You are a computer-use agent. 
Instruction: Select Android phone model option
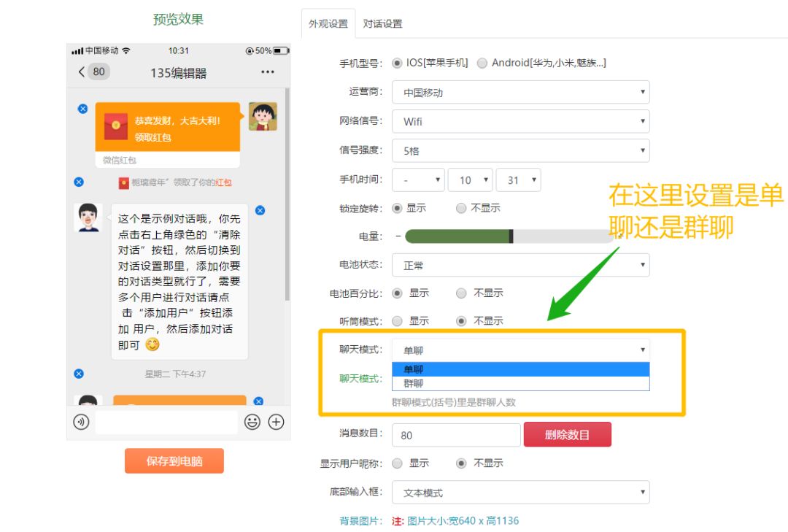pyautogui.click(x=482, y=63)
